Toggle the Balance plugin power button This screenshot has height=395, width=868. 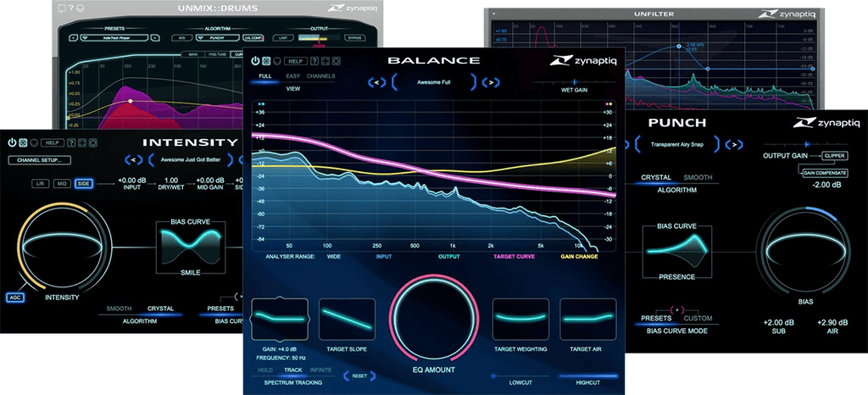(255, 61)
